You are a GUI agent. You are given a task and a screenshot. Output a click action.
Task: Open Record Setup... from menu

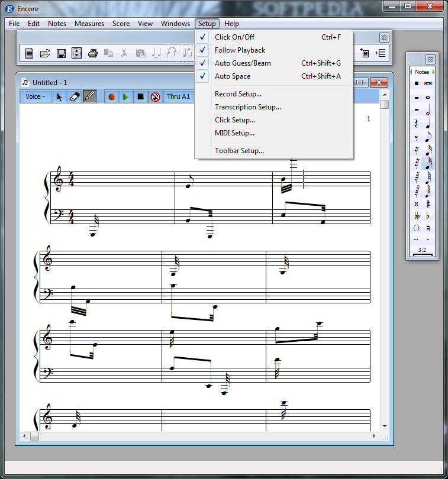pos(273,94)
